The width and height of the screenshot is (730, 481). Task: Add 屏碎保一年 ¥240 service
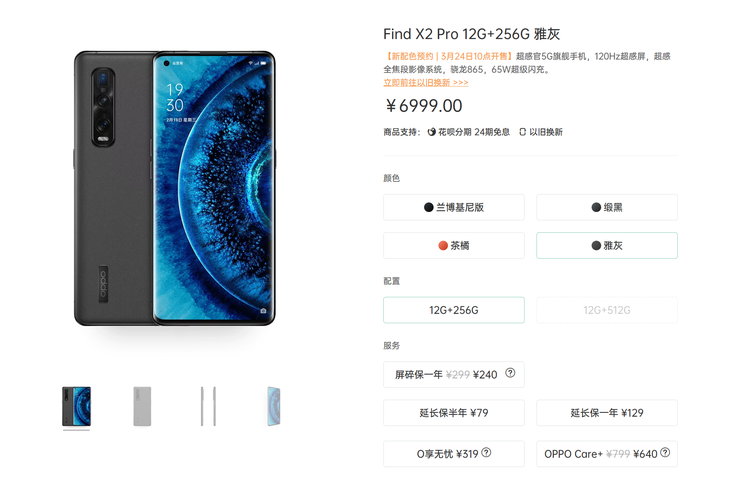pyautogui.click(x=454, y=374)
